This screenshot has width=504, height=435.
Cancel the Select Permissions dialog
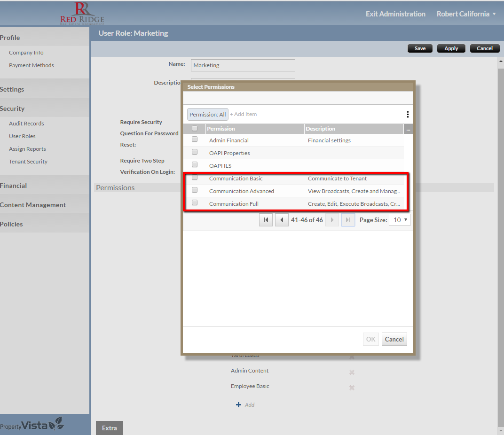(394, 339)
